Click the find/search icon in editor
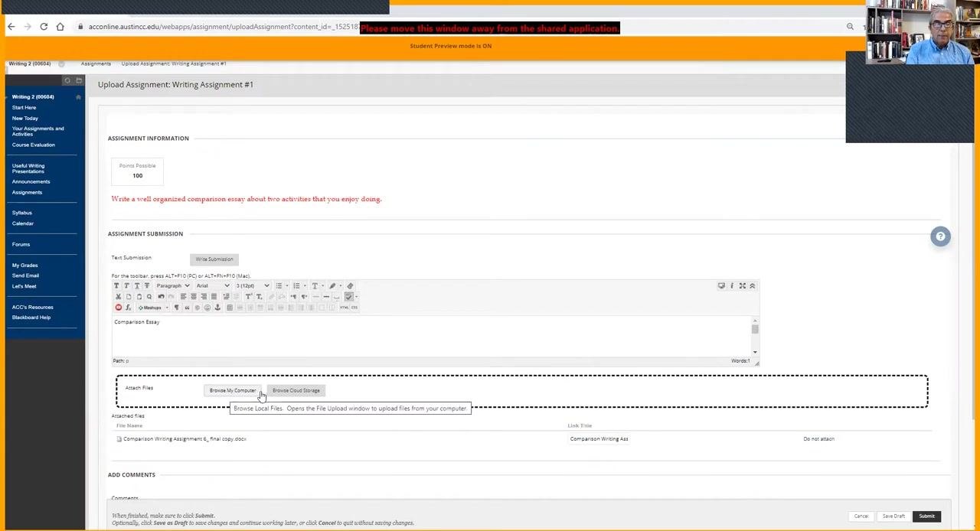Image resolution: width=980 pixels, height=531 pixels. pos(149,296)
